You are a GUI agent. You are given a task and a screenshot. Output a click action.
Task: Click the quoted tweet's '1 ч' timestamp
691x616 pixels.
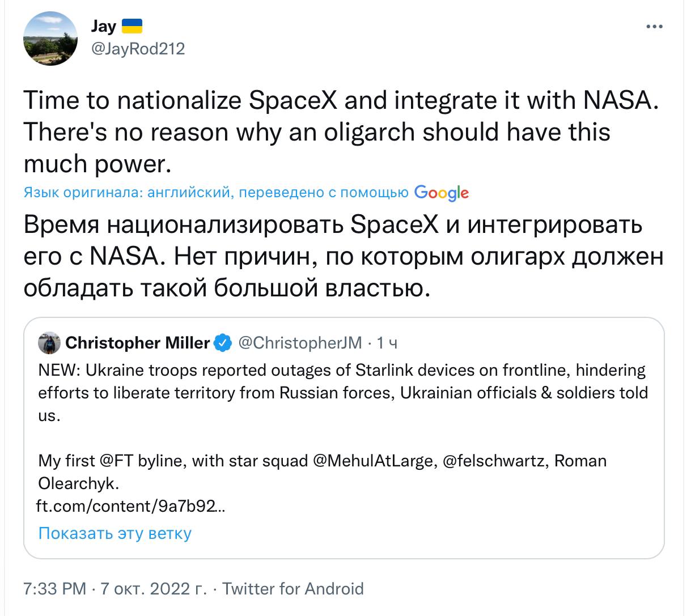pyautogui.click(x=387, y=343)
